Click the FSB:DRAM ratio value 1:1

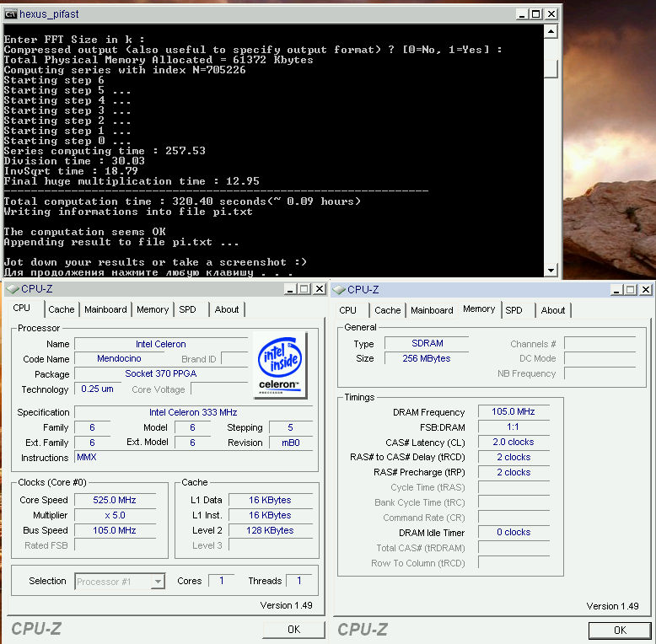514,427
